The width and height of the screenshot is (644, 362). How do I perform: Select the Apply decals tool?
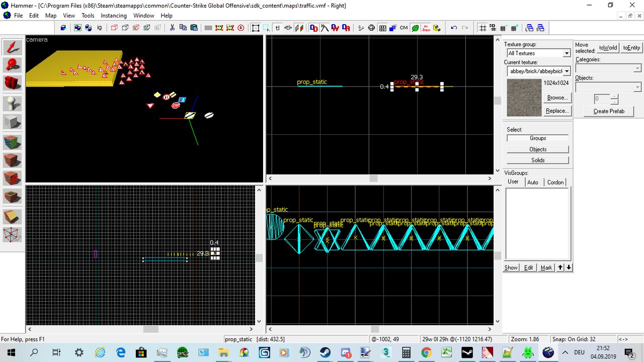(14, 178)
